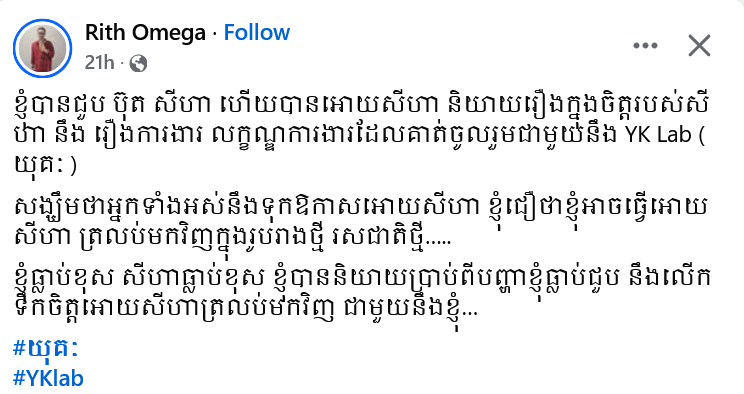The width and height of the screenshot is (744, 394).
Task: Close the post with the X icon
Action: (699, 46)
